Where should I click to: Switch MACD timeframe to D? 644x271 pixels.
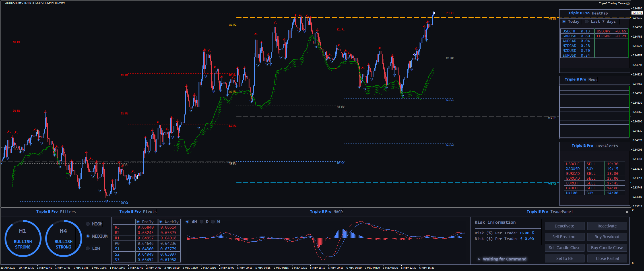202,222
